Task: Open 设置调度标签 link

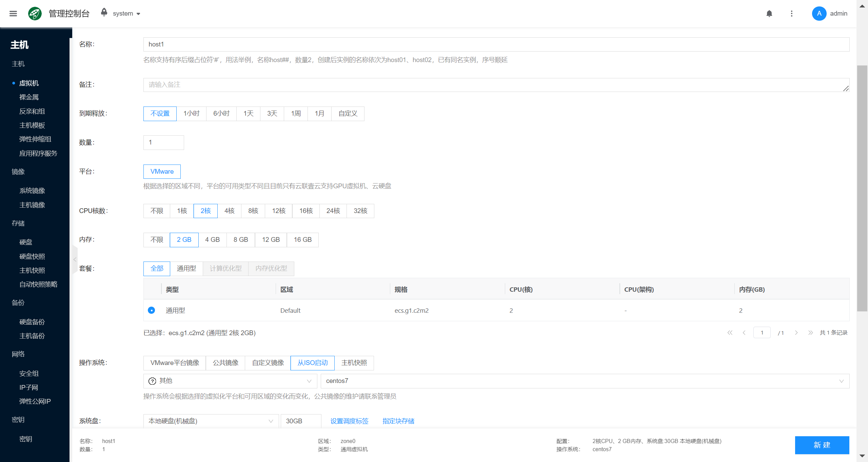Action: pyautogui.click(x=350, y=421)
